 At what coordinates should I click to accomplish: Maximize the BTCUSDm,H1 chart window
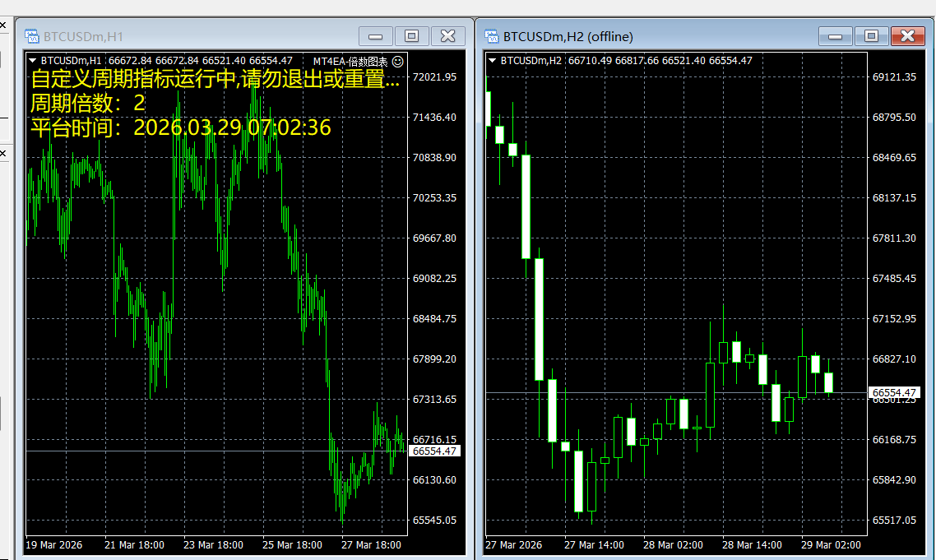(411, 36)
